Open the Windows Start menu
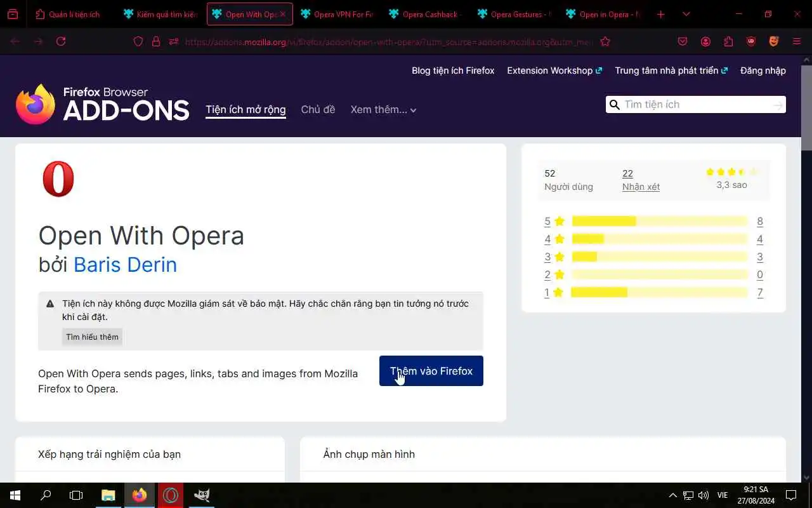The height and width of the screenshot is (508, 812). 15,495
